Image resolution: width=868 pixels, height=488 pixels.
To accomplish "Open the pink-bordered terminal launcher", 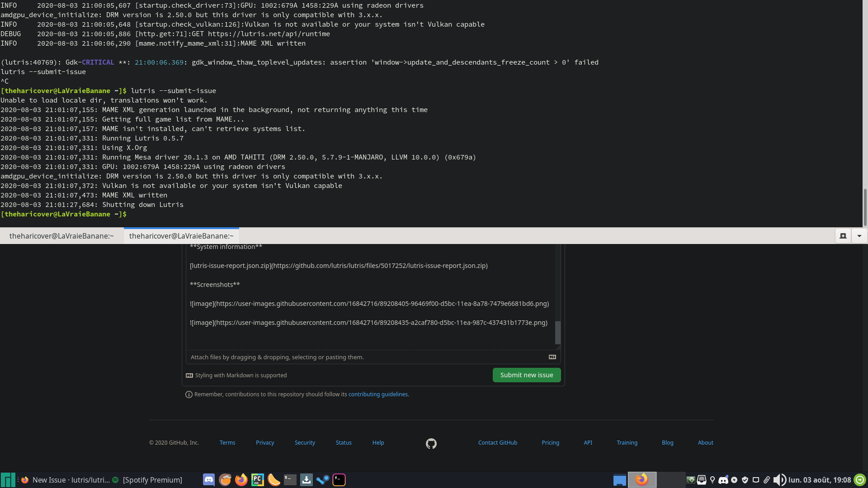I will [x=339, y=480].
